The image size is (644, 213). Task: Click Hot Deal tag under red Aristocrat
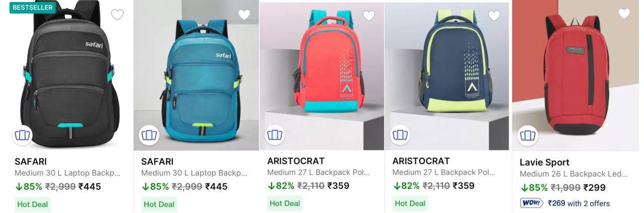pos(285,203)
